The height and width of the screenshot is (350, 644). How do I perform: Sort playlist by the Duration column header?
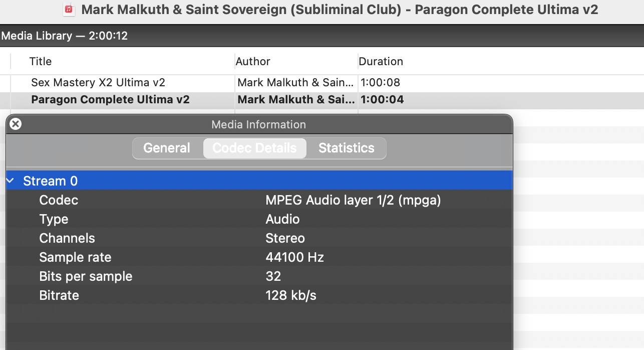[x=381, y=62]
